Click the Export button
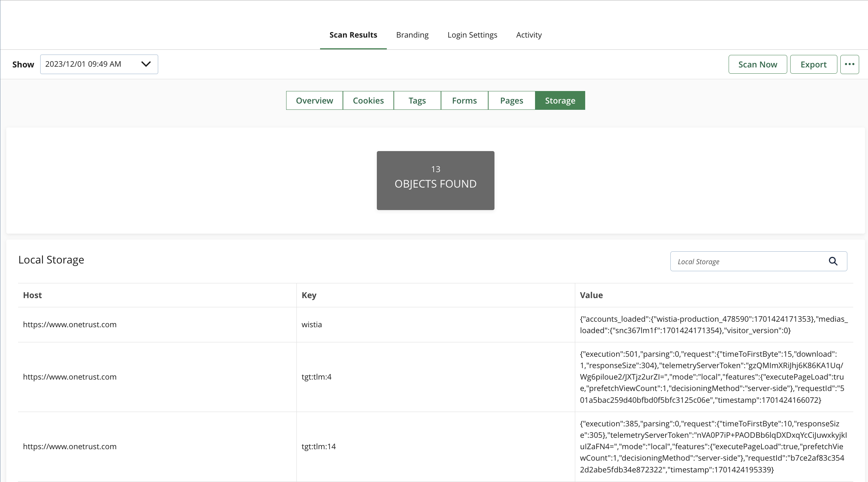 813,64
